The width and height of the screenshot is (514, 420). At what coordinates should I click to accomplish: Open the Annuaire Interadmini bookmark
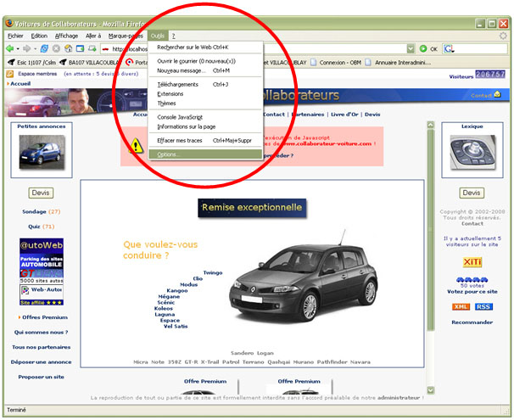click(399, 62)
